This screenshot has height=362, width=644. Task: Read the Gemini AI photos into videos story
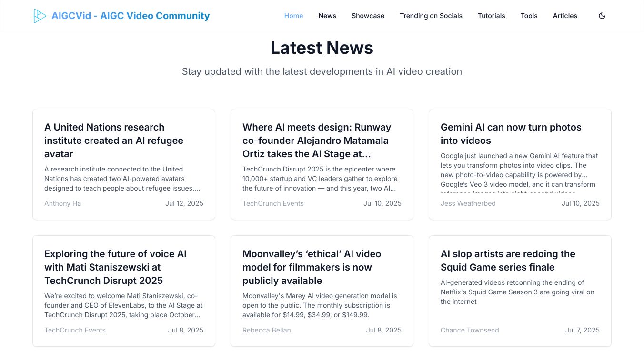(511, 134)
